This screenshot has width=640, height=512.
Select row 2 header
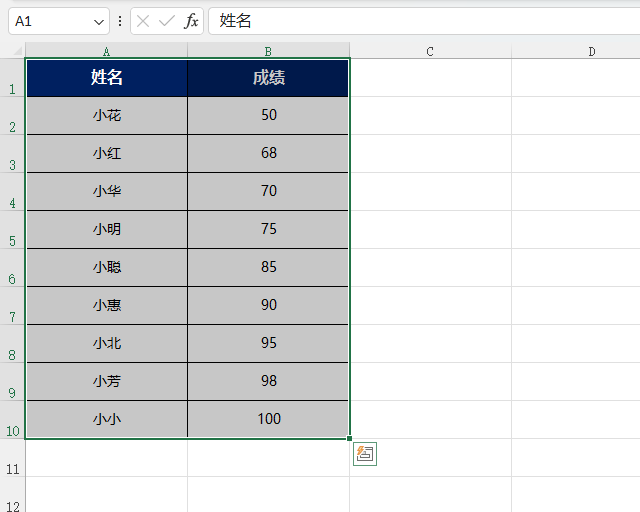coord(12,116)
